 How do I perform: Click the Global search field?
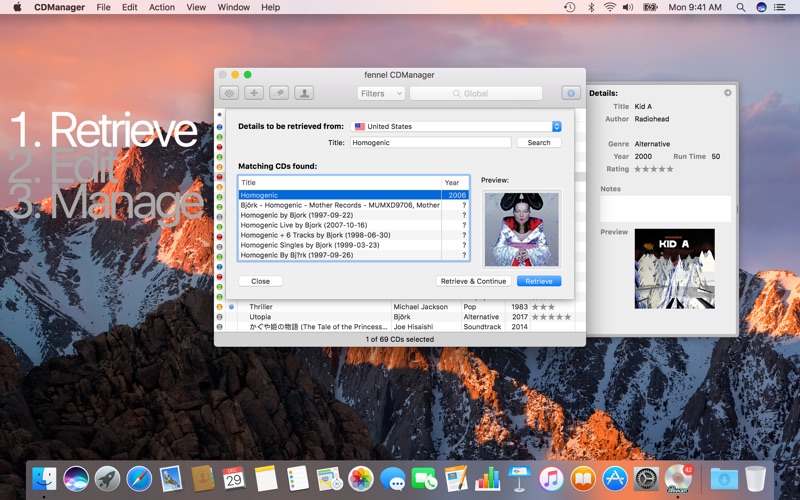[x=476, y=93]
